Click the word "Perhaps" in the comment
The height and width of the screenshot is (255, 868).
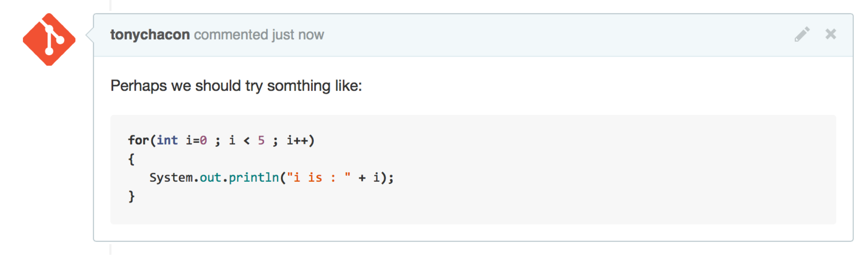[x=138, y=86]
